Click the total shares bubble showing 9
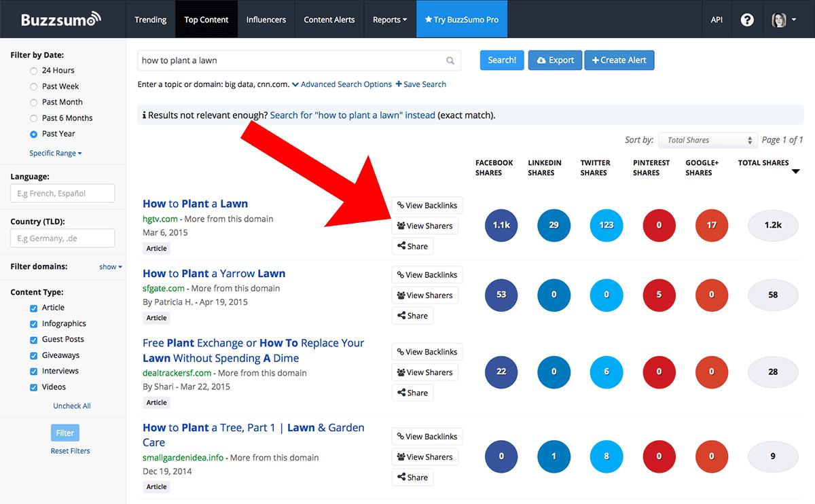This screenshot has height=504, width=815. pyautogui.click(x=773, y=456)
